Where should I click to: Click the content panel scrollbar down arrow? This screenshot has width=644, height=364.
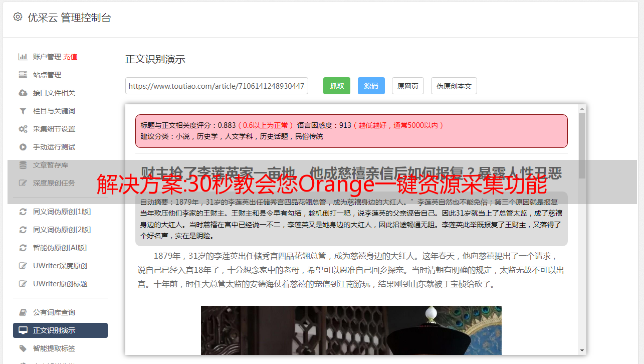tap(582, 350)
